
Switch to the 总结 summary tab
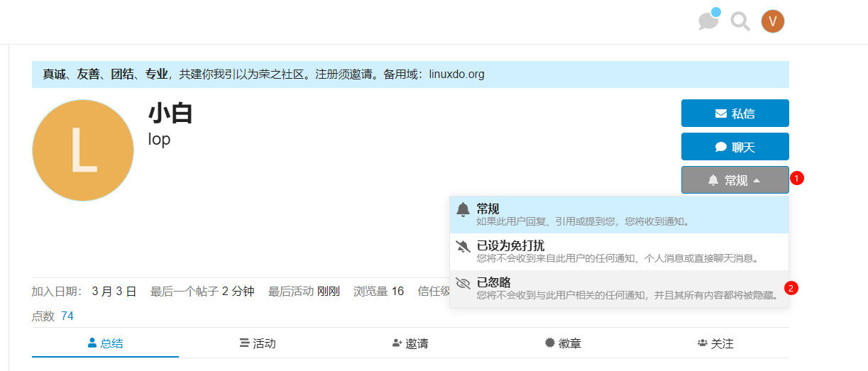(x=105, y=343)
